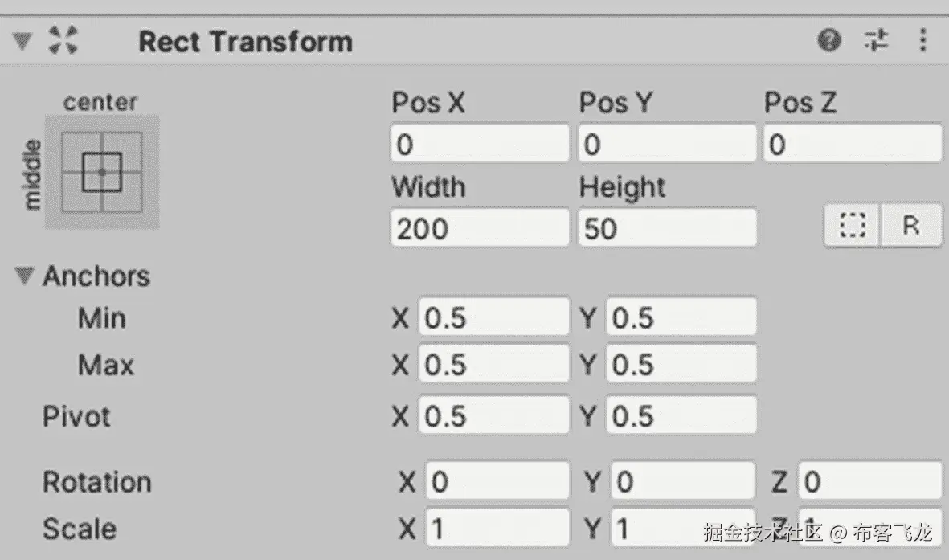Select the center anchor square in the preset diagram
The image size is (949, 560).
point(103,170)
